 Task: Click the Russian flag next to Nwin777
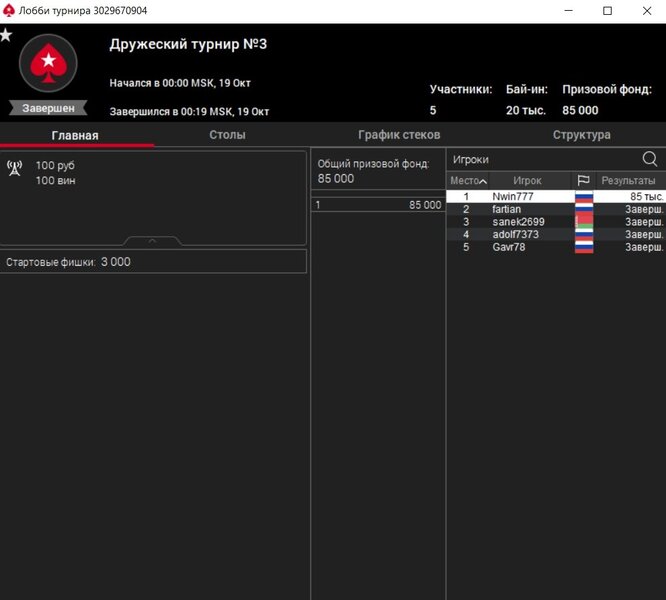584,197
